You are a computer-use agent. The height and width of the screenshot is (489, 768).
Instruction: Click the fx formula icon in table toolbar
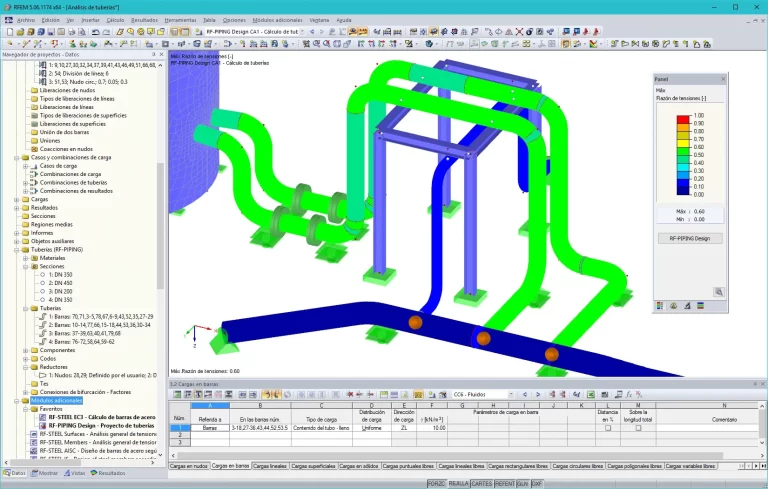click(x=629, y=394)
